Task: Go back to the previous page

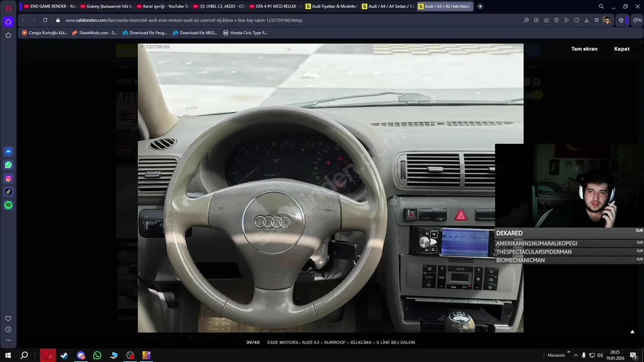Action: [23, 20]
